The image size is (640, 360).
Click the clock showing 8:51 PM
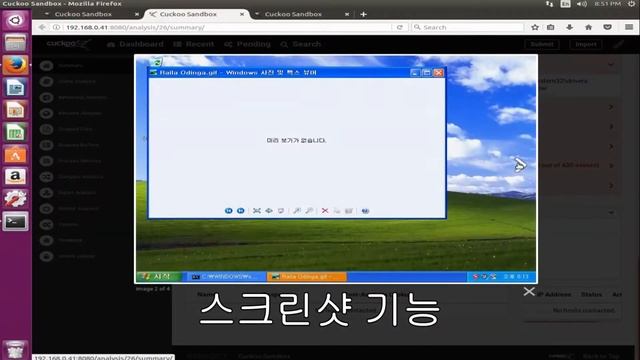point(607,4)
